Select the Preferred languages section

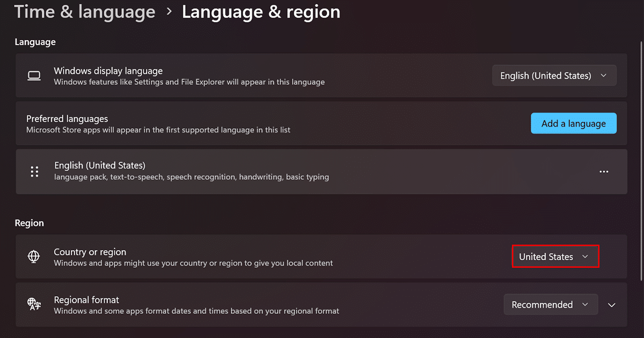[x=68, y=119]
